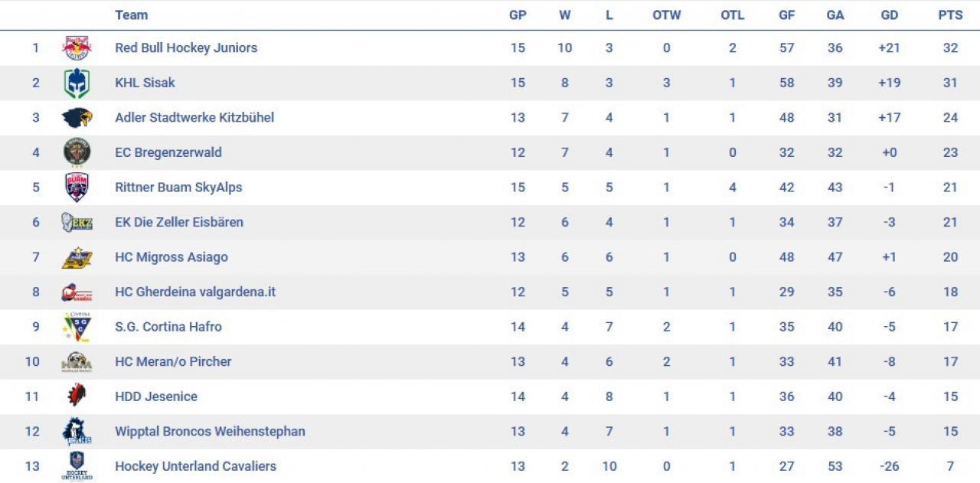
Task: Click the HDD Jesenice red logo
Action: click(77, 397)
